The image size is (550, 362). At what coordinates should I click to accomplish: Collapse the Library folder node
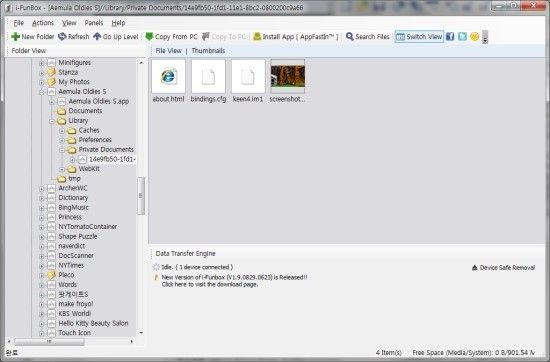tap(52, 121)
